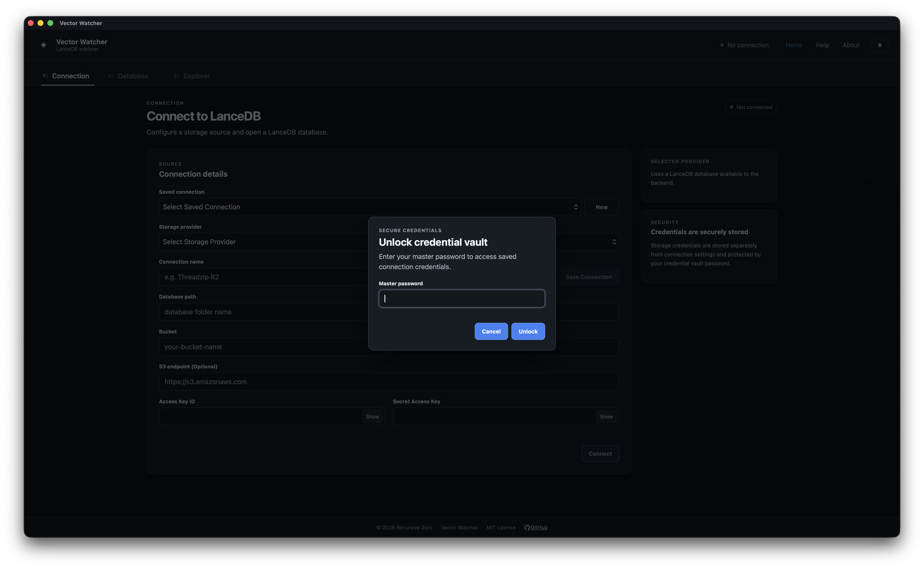The height and width of the screenshot is (569, 924).
Task: Expand the Storage provider dropdown
Action: [x=388, y=242]
